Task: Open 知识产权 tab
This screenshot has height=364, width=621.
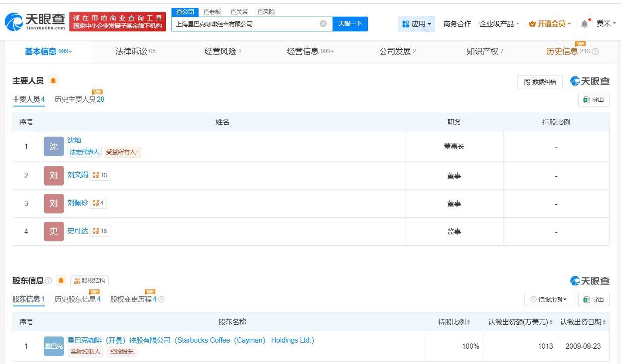Action: click(x=485, y=52)
